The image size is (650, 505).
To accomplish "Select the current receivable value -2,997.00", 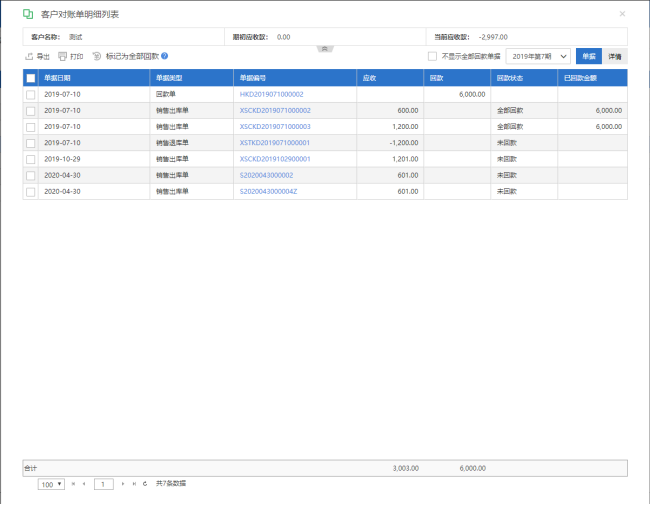I will point(493,37).
